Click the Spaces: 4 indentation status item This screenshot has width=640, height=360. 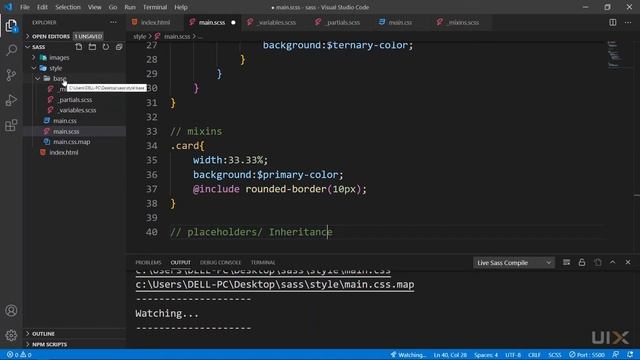[x=486, y=355]
